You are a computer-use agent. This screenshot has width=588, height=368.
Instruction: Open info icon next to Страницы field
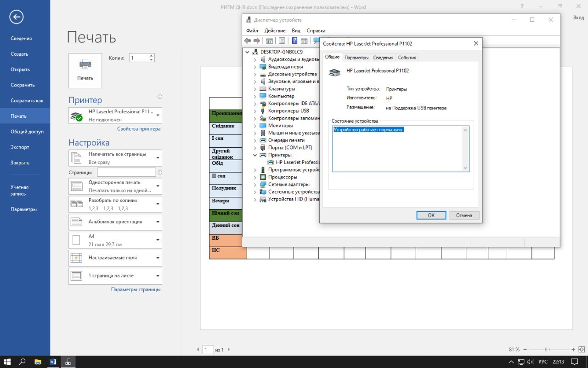160,172
